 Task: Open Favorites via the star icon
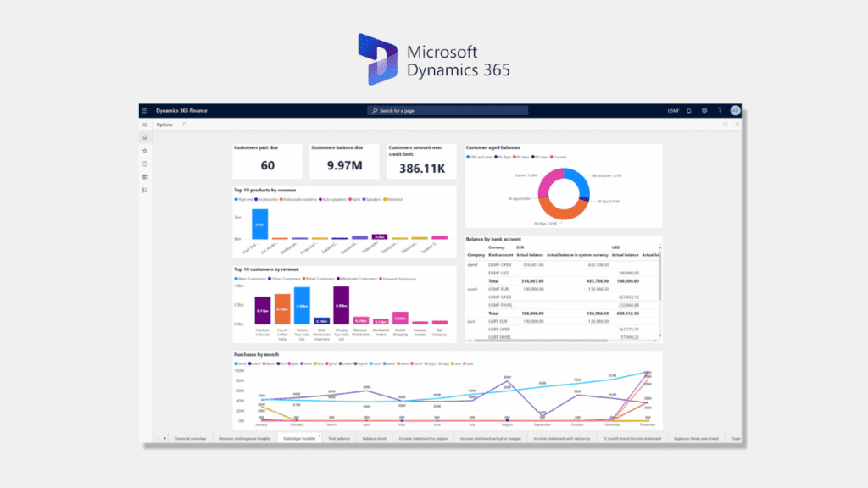[x=145, y=151]
